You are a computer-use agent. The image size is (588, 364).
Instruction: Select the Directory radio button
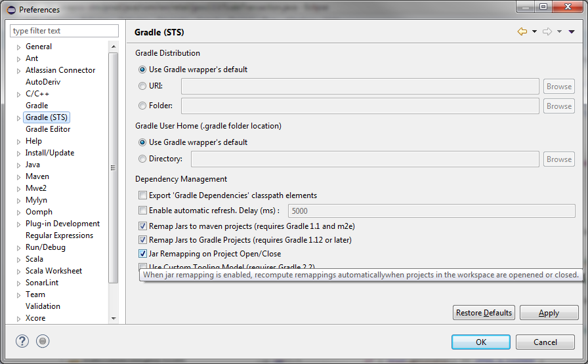[x=142, y=159]
